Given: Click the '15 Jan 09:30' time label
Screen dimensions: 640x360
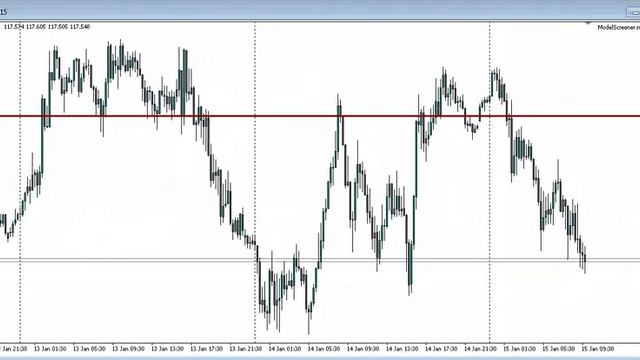Looking at the screenshot, I should click(598, 349).
